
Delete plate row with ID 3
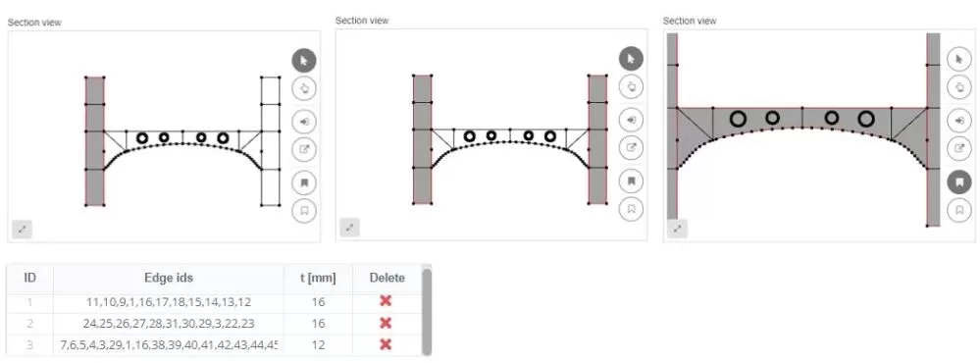pyautogui.click(x=386, y=344)
